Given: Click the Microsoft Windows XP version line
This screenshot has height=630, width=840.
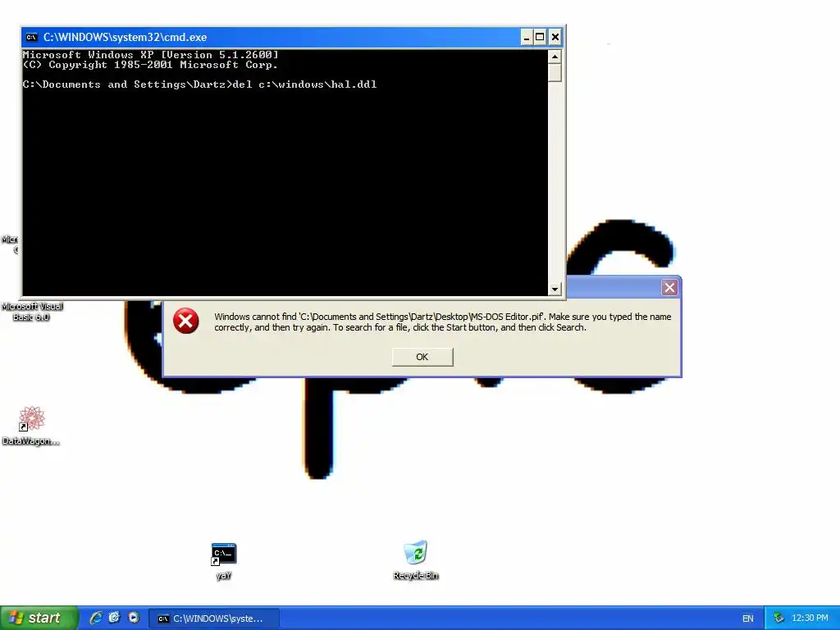Looking at the screenshot, I should tap(151, 55).
